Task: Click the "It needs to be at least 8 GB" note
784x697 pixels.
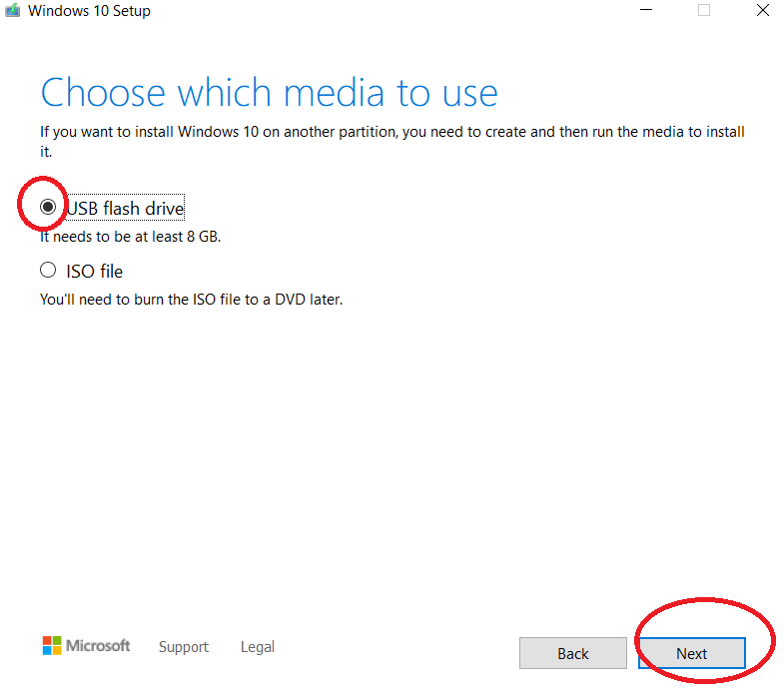Action: [130, 237]
